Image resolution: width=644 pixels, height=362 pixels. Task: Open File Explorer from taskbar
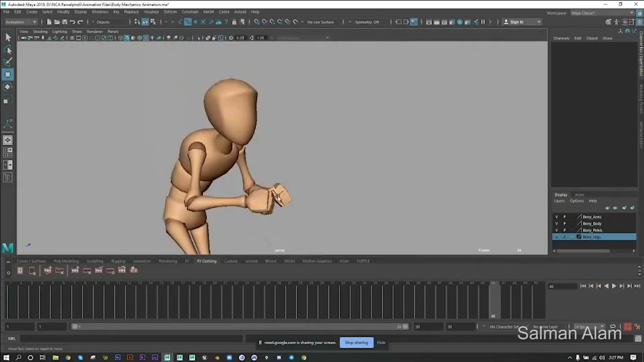click(x=55, y=357)
